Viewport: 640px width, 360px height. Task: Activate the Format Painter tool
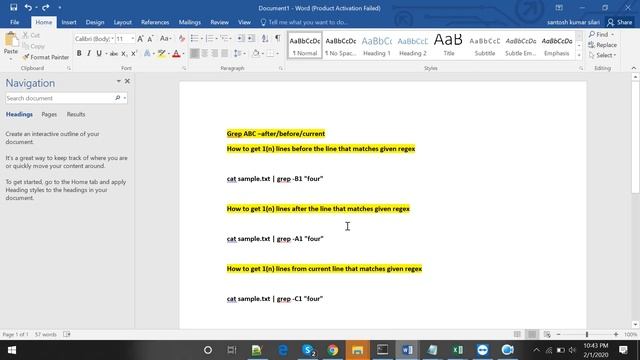click(46, 57)
